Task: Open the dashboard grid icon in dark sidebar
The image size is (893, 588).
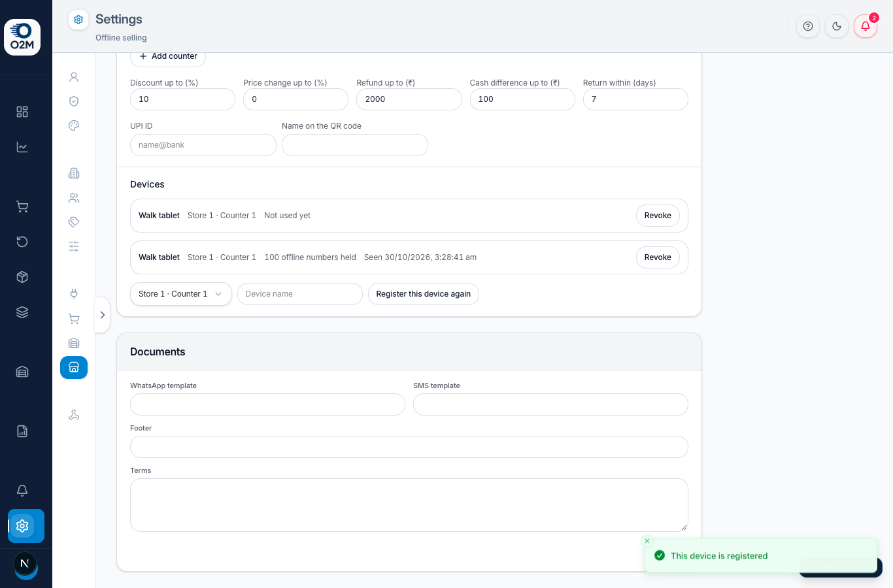Action: pyautogui.click(x=22, y=112)
